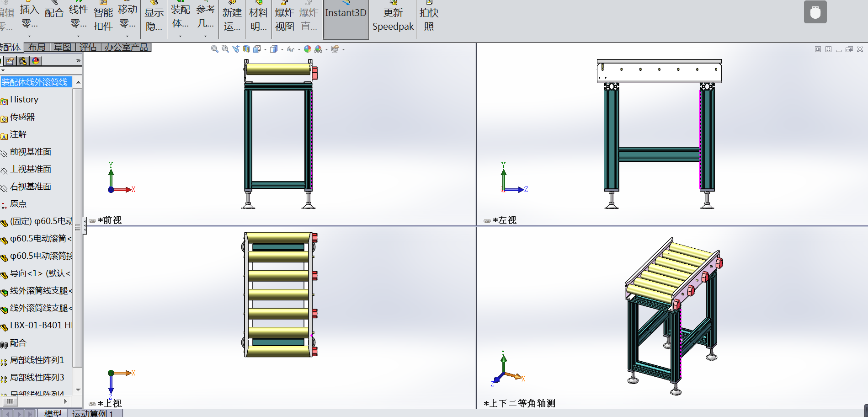The image size is (868, 417).
Task: Select the 配合 mates folder
Action: [18, 342]
